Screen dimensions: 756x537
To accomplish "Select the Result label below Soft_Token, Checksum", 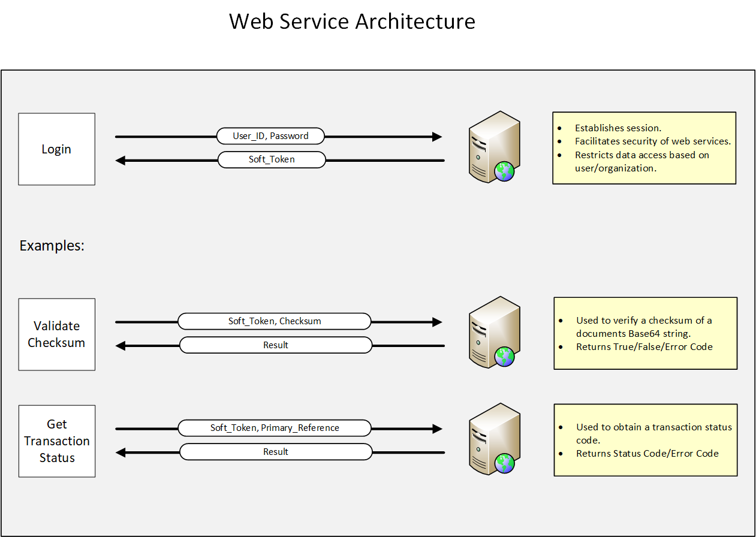I will 276,345.
